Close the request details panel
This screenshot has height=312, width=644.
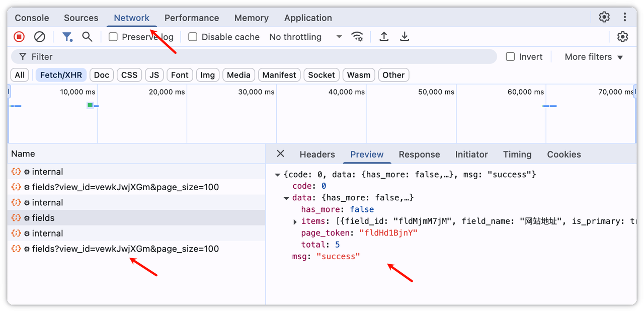(x=281, y=154)
